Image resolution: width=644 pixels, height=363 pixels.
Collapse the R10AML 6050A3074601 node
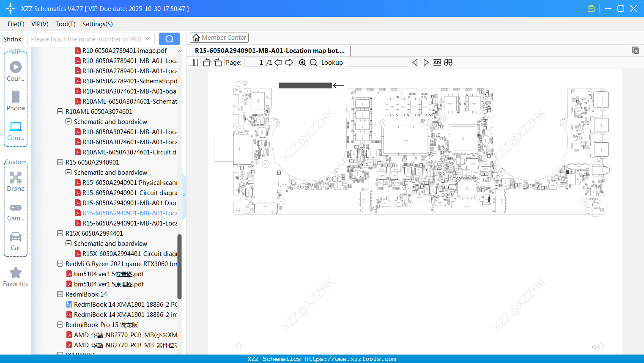click(60, 111)
